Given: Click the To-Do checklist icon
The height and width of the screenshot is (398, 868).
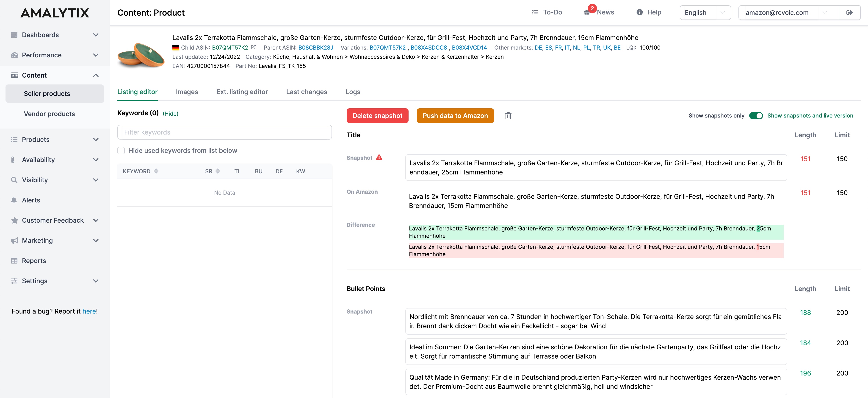Looking at the screenshot, I should [x=535, y=12].
